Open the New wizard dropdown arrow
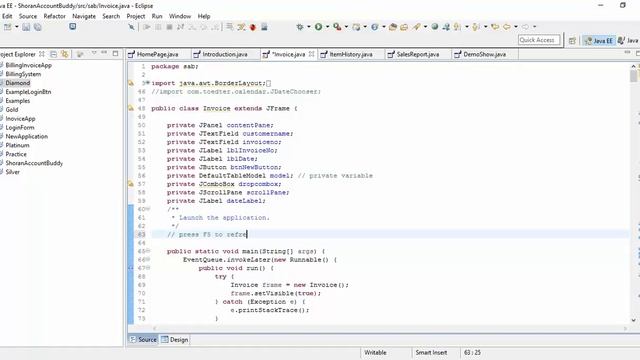Screen dimensions: 640x360 click(x=16, y=27)
